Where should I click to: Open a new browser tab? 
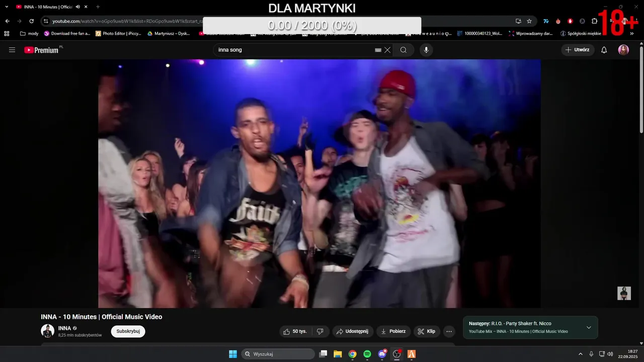point(98,7)
